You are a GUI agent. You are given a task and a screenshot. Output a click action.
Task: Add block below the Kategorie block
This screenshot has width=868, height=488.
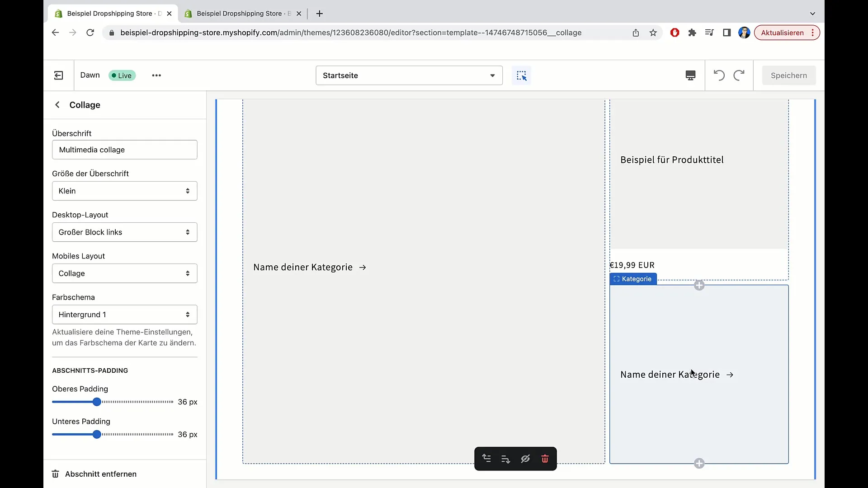click(699, 463)
